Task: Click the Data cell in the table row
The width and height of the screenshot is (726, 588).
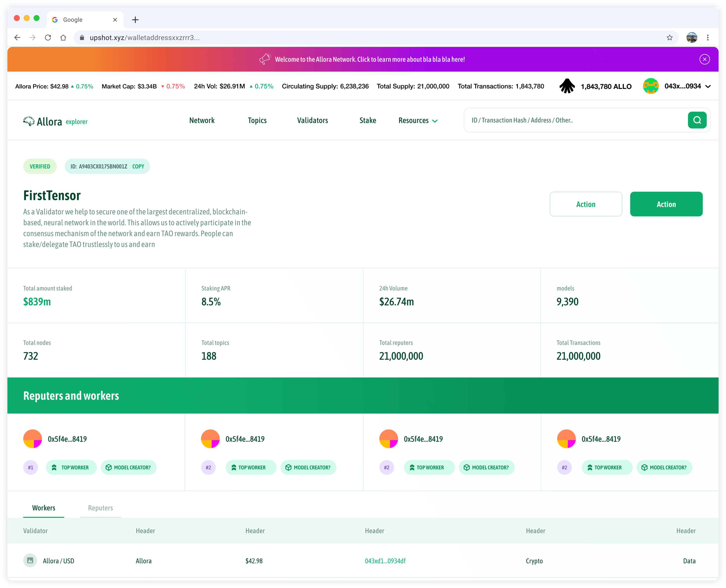Action: point(689,561)
